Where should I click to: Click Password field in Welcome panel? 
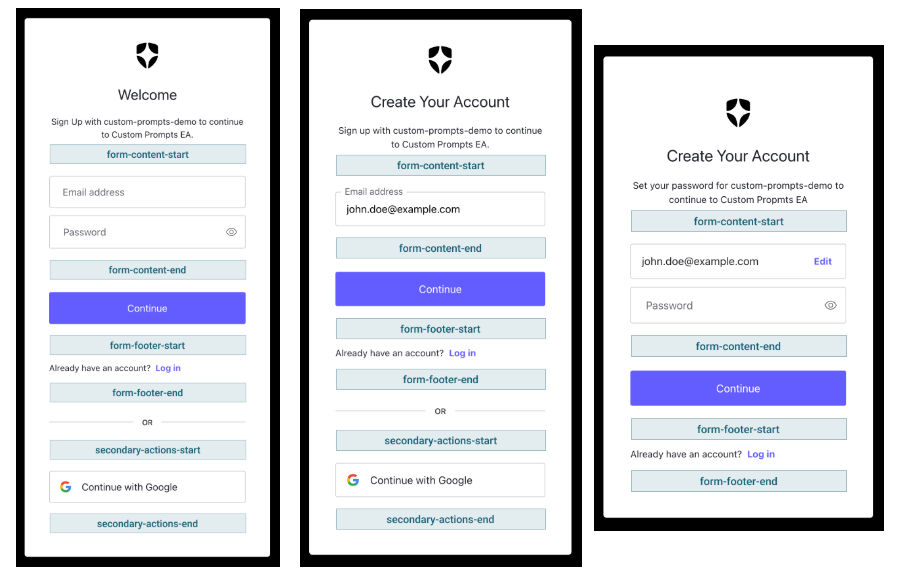click(148, 232)
